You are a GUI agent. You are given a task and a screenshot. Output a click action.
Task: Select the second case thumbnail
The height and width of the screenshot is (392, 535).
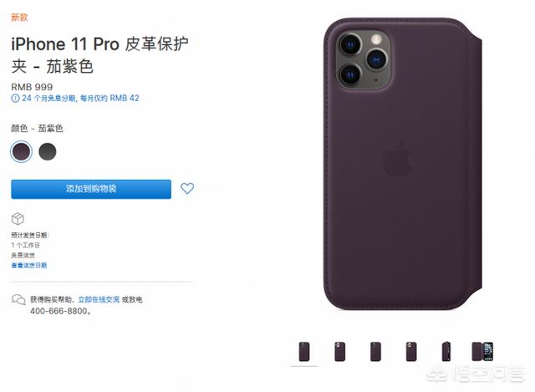pyautogui.click(x=340, y=352)
